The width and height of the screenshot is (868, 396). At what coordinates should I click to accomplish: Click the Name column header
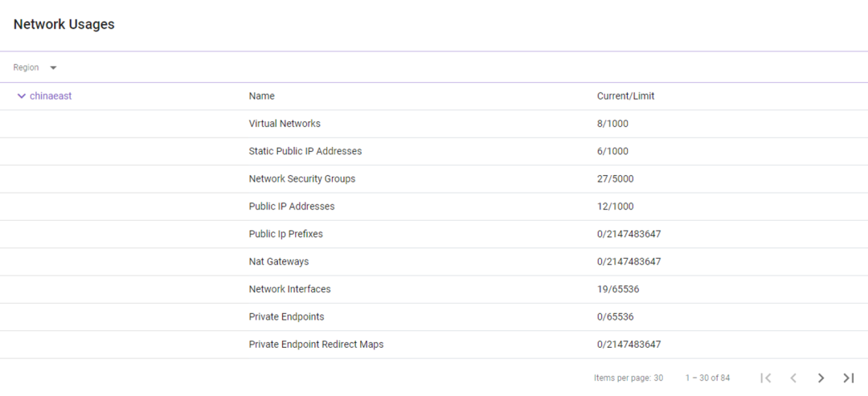[262, 96]
